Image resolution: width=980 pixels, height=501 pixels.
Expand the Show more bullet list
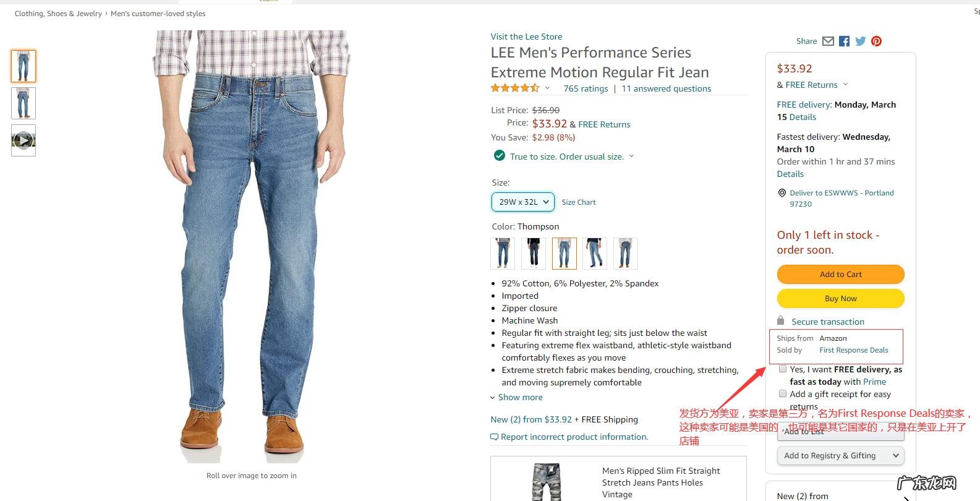[x=517, y=398]
